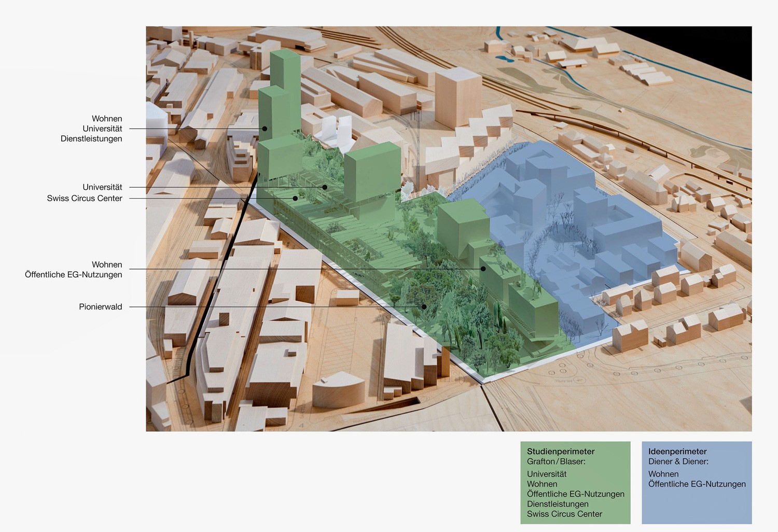The height and width of the screenshot is (532, 778).
Task: Click 'Ideenperimeter' heading in the blue legend
Action: pos(677,451)
